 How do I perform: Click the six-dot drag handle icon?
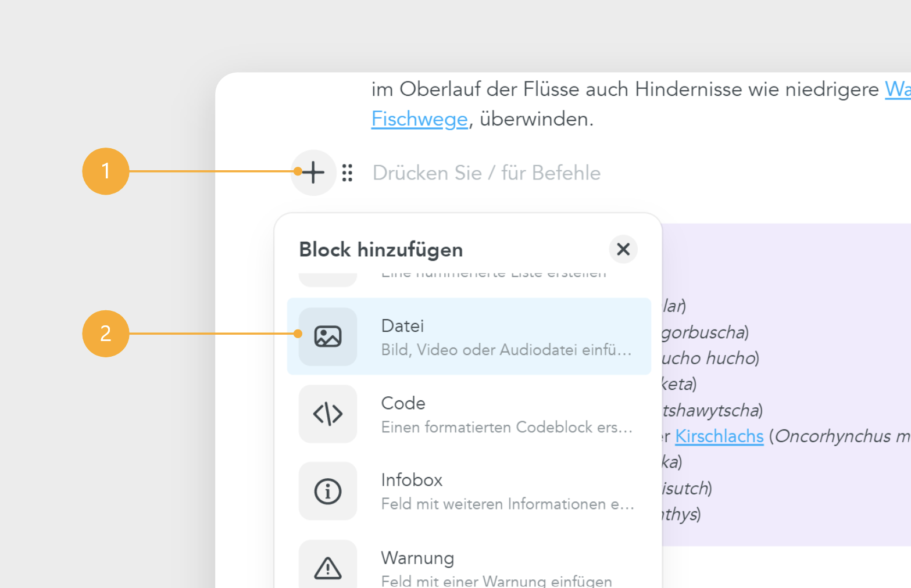click(348, 173)
